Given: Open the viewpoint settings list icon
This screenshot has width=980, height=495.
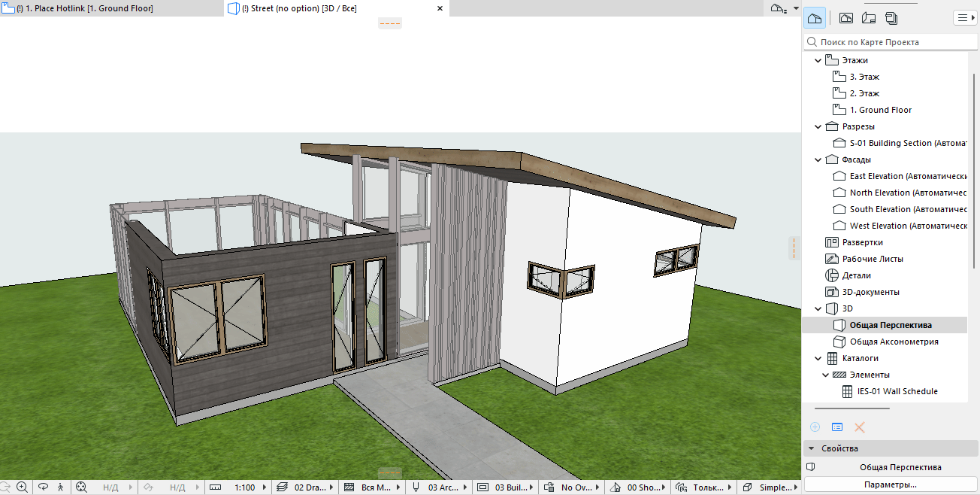Looking at the screenshot, I should coord(837,427).
